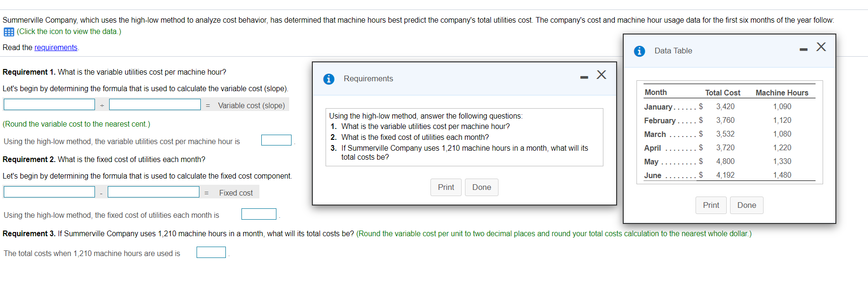868x300 pixels.
Task: Select the first fixed cost formula field
Action: tap(49, 192)
